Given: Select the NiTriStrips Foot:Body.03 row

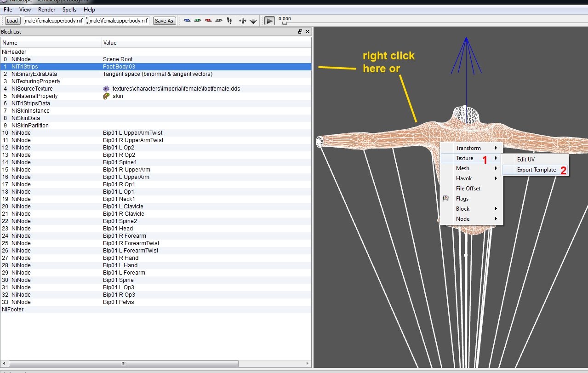Looking at the screenshot, I should coord(155,67).
